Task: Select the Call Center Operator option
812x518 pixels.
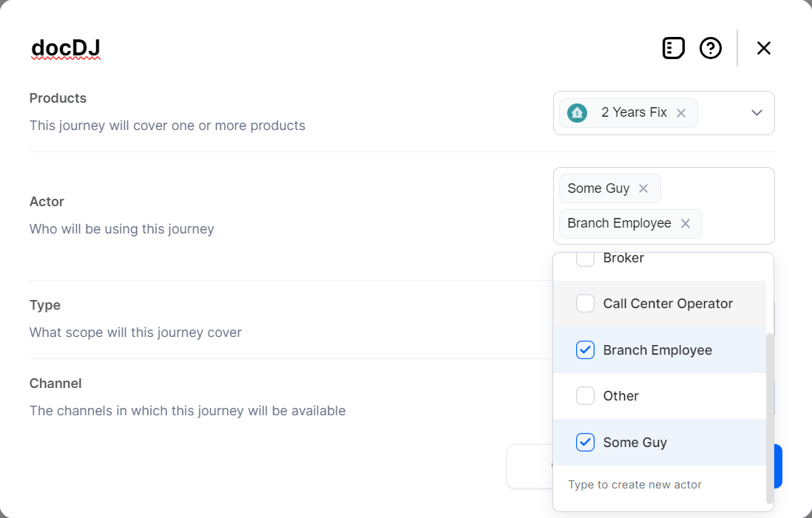Action: pyautogui.click(x=668, y=304)
